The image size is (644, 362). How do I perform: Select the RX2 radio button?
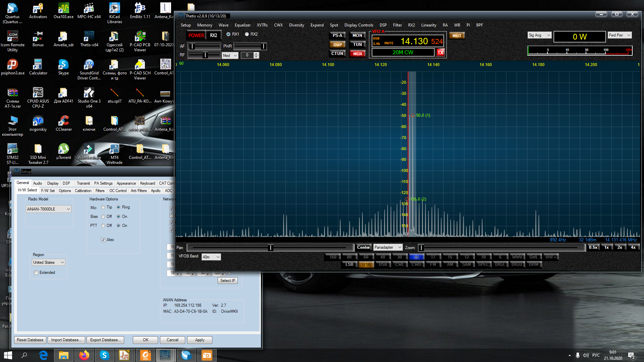click(247, 34)
